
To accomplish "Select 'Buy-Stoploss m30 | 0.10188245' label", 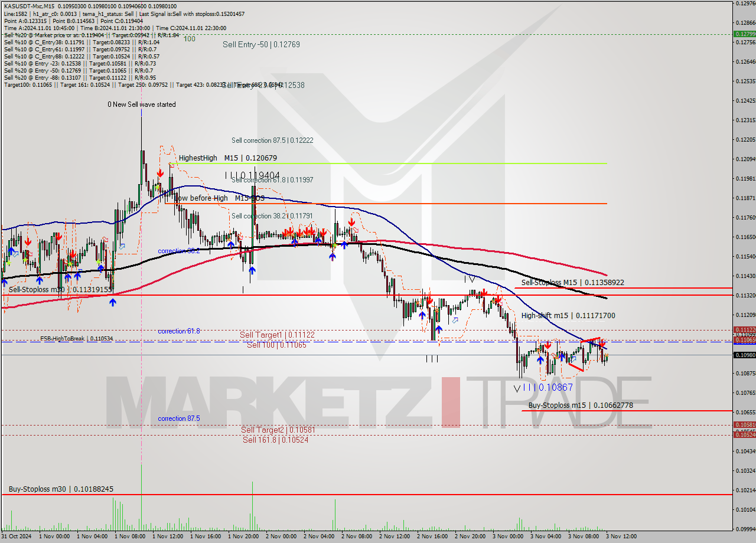I will tap(61, 489).
